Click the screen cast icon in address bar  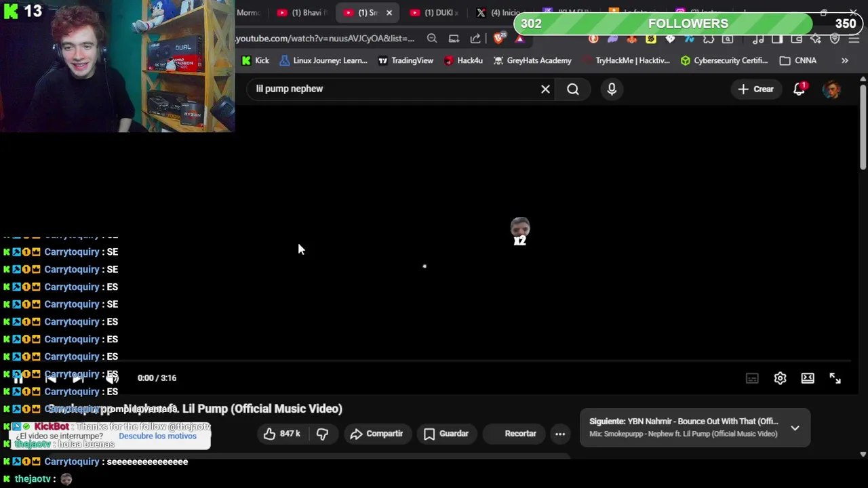click(x=454, y=39)
